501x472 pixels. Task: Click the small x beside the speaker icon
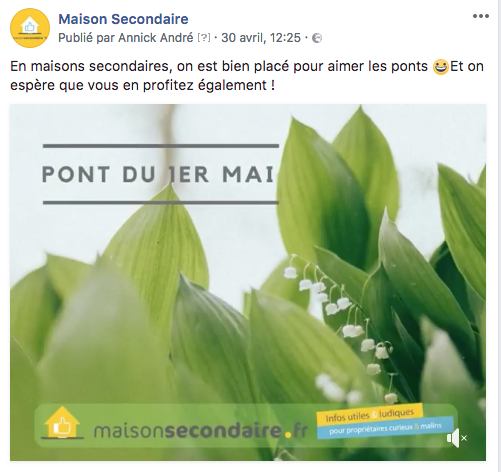click(464, 438)
